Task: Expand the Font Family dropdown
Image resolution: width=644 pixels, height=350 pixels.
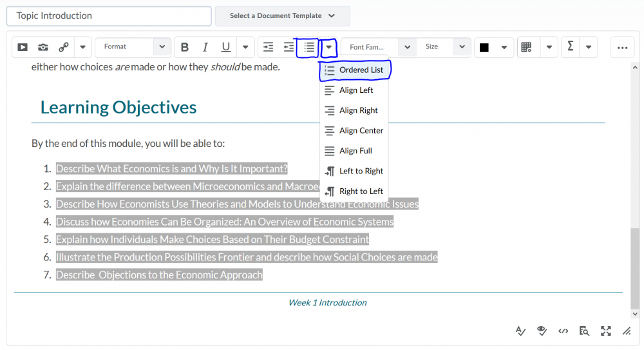Action: (x=377, y=47)
